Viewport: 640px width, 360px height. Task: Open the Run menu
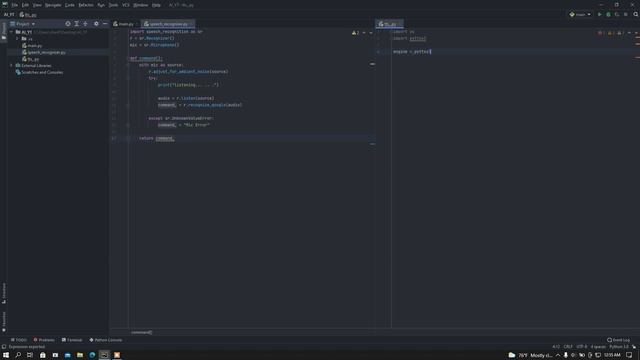[x=101, y=5]
